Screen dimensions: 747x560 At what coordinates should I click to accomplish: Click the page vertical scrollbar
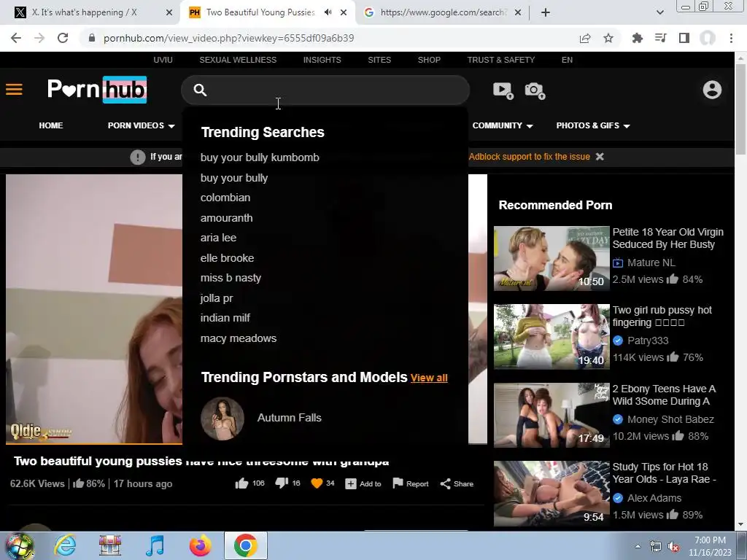click(x=740, y=109)
